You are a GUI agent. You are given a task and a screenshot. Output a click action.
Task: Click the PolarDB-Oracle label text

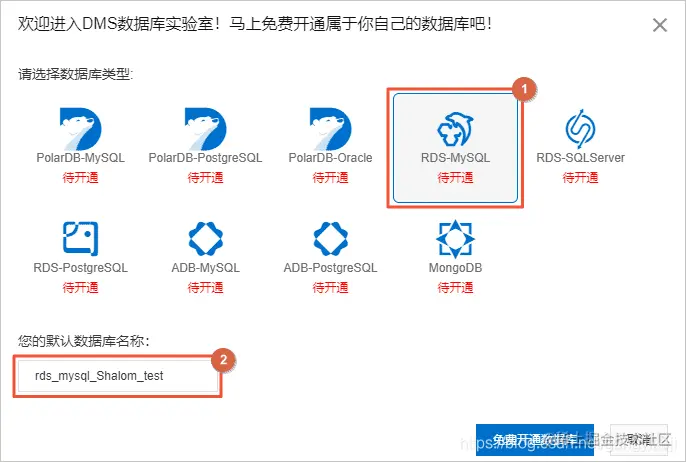tap(330, 158)
